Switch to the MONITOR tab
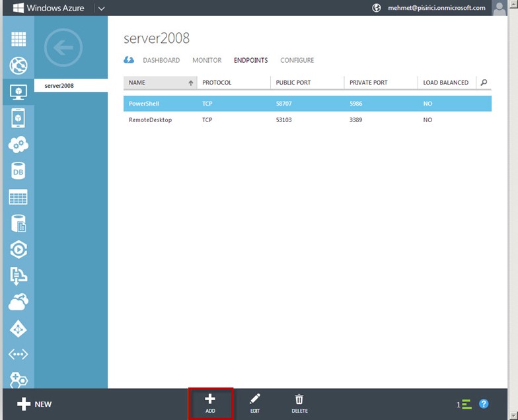 (207, 61)
